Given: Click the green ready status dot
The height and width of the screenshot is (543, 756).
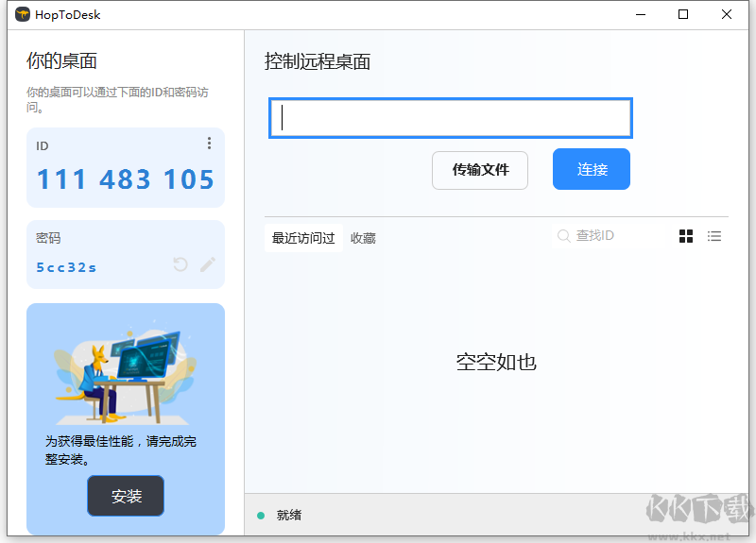Looking at the screenshot, I should click(x=261, y=516).
